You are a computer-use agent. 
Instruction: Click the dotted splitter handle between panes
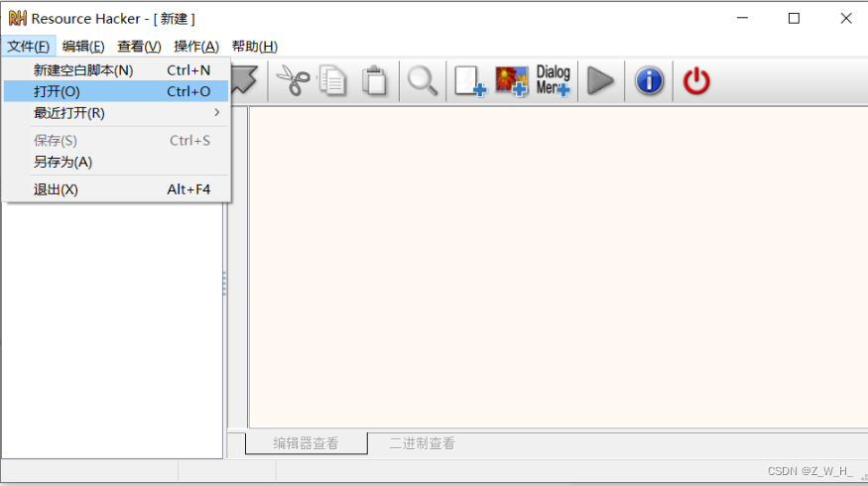[224, 284]
